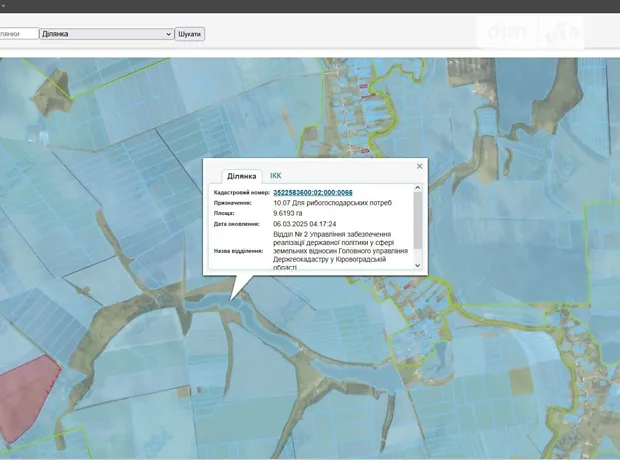Click the parcel search input field
The height and width of the screenshot is (460, 620).
tap(18, 34)
